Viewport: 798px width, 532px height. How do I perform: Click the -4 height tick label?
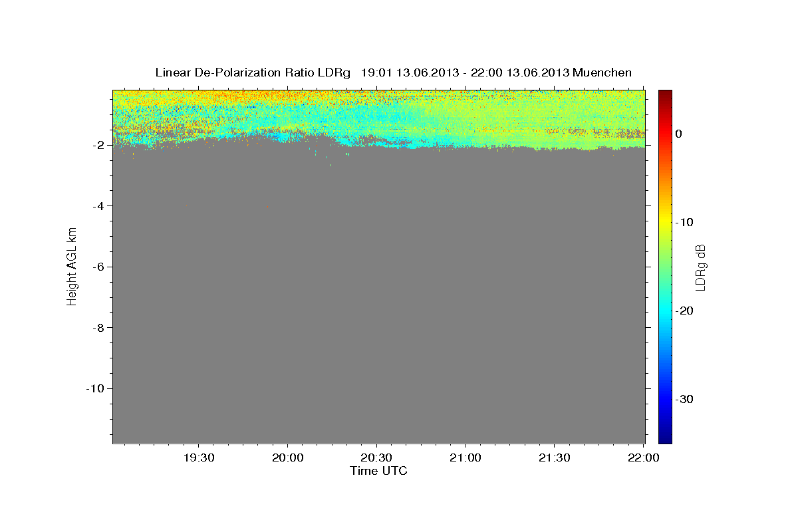coord(98,206)
